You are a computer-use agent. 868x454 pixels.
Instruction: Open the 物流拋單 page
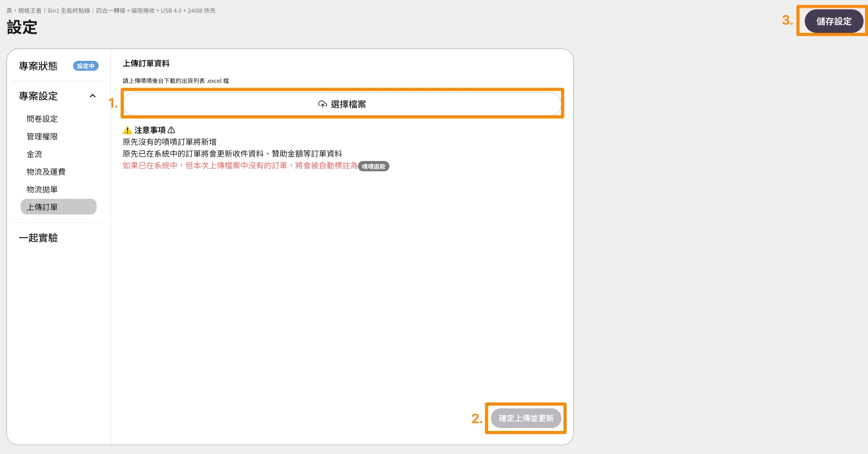coord(42,189)
